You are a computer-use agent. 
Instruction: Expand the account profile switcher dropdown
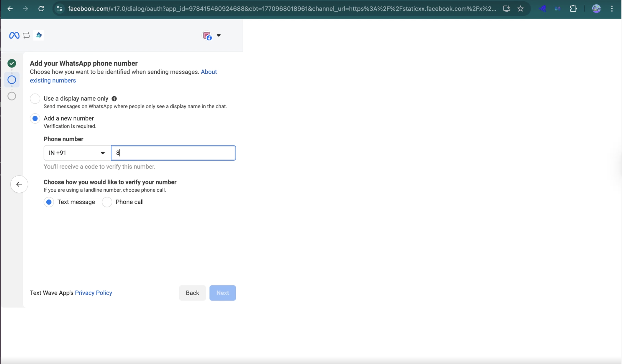point(218,36)
